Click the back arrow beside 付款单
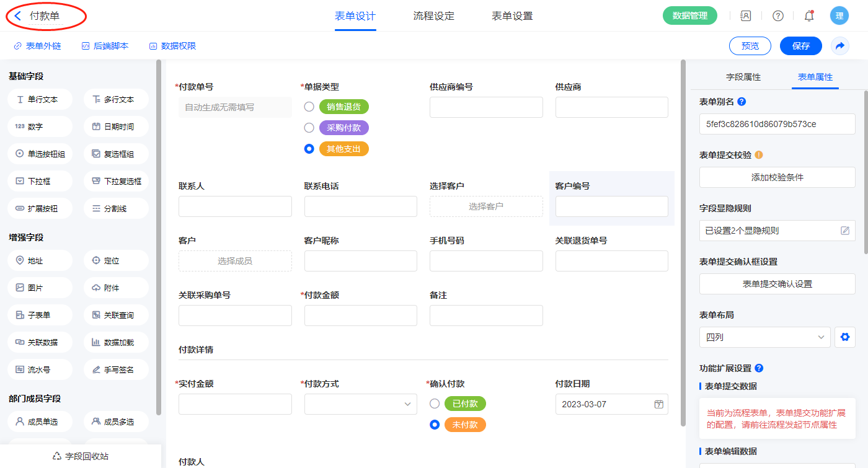The width and height of the screenshot is (868, 468). [18, 16]
